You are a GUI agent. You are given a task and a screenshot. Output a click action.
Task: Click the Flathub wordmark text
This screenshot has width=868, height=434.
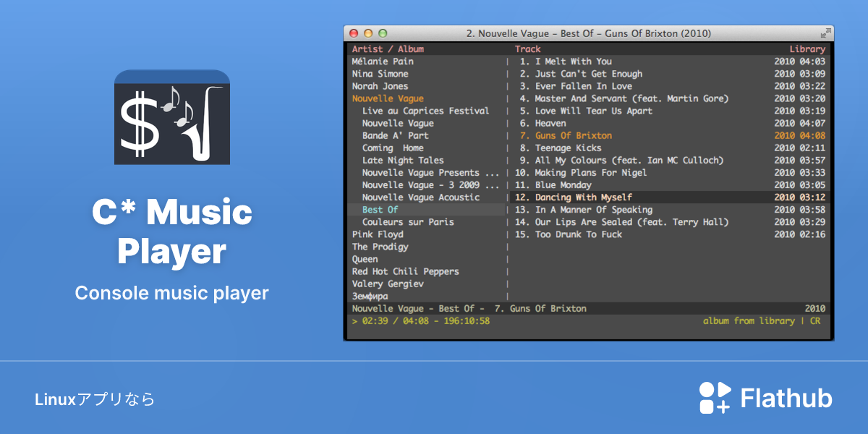786,398
